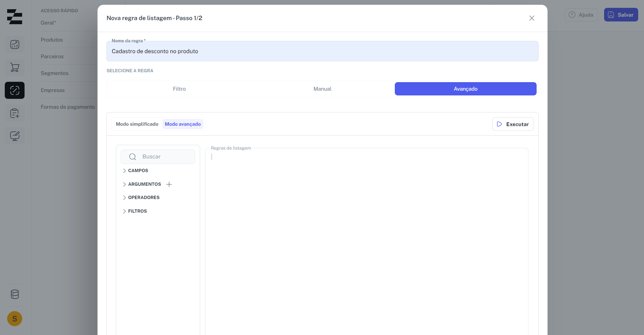Click the SELECIONE A REGRA heading
Viewport: 644px width, 335px height.
pos(130,71)
